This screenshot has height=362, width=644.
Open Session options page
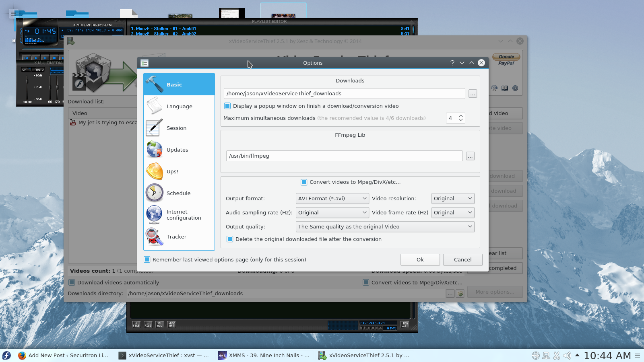pos(179,128)
